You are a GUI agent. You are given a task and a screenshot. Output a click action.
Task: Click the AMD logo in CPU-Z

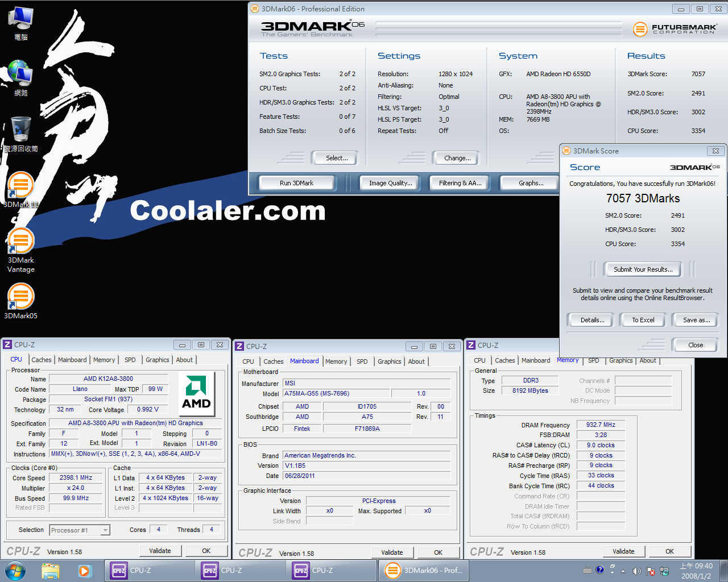196,394
